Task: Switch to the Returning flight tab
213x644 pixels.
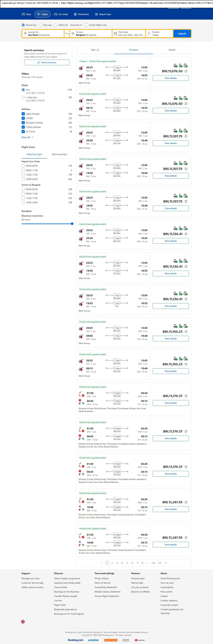Action: 59,154
